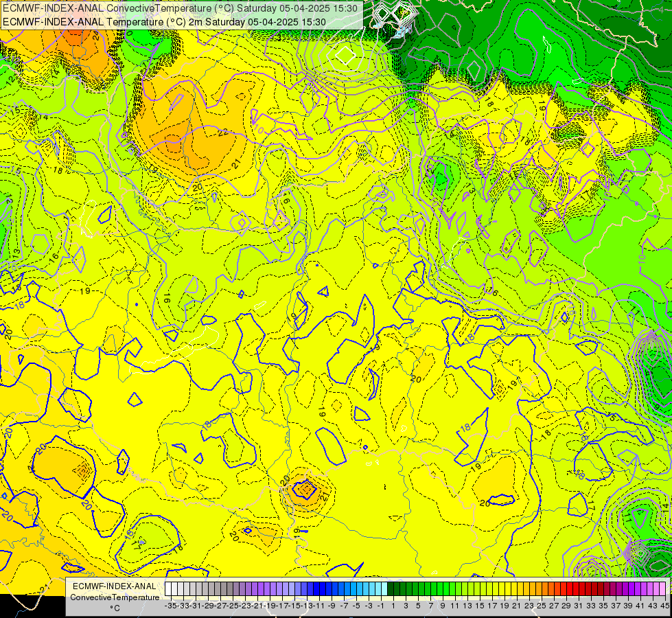Click the white first swatch of the legend scale
The image size is (672, 618).
pos(168,588)
